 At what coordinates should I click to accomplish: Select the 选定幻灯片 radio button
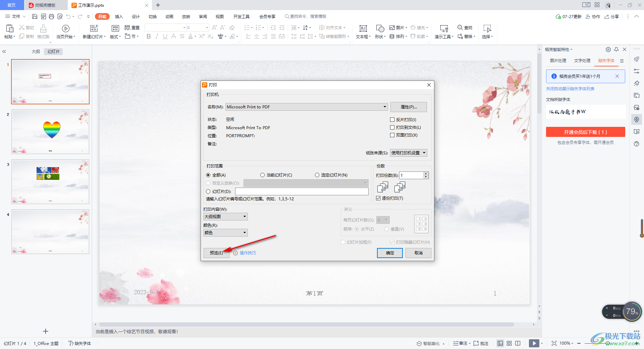[317, 175]
